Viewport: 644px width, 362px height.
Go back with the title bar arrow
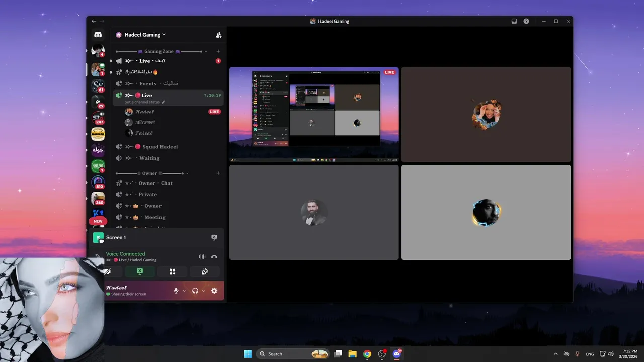(x=94, y=21)
